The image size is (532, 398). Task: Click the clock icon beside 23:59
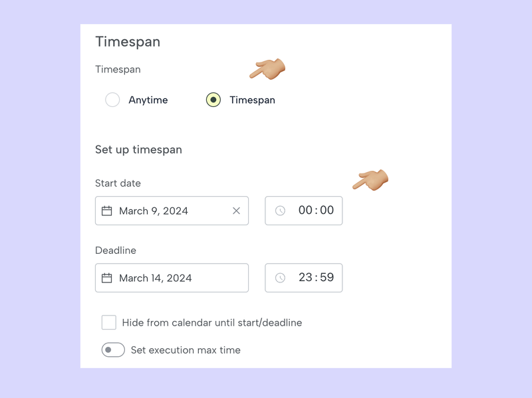pyautogui.click(x=280, y=278)
